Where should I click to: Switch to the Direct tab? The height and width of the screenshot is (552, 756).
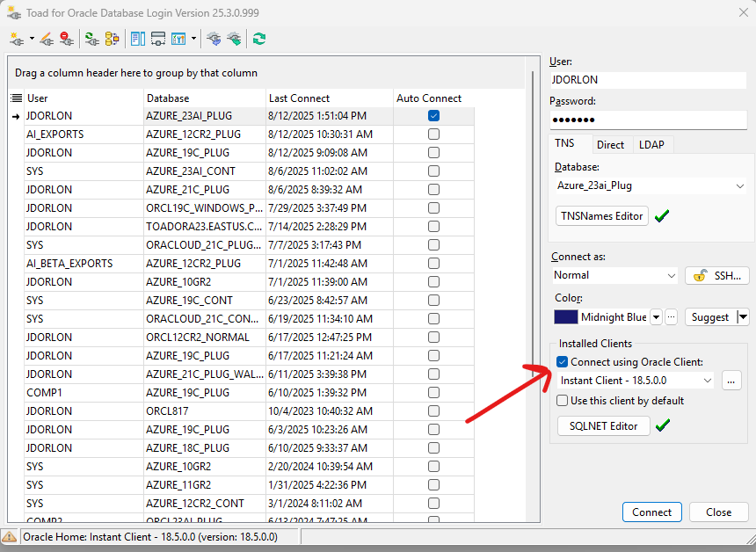[x=610, y=145]
